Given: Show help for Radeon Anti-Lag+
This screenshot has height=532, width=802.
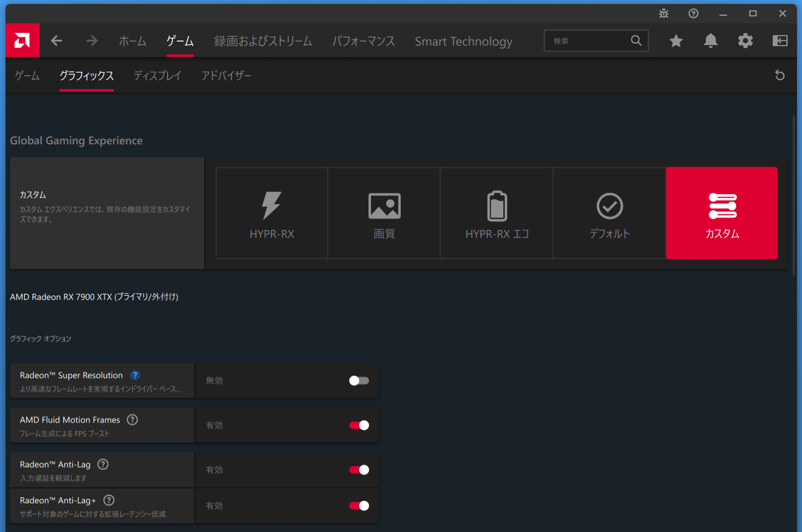Looking at the screenshot, I should [109, 500].
